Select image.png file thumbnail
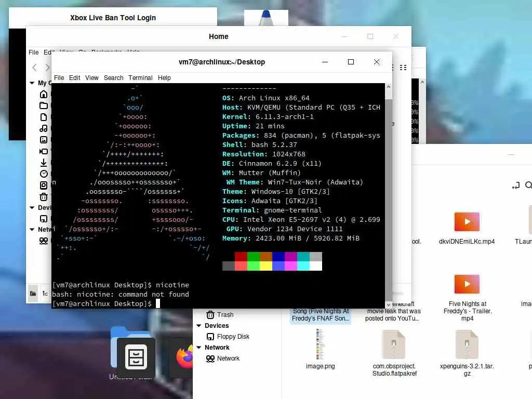 320,350
